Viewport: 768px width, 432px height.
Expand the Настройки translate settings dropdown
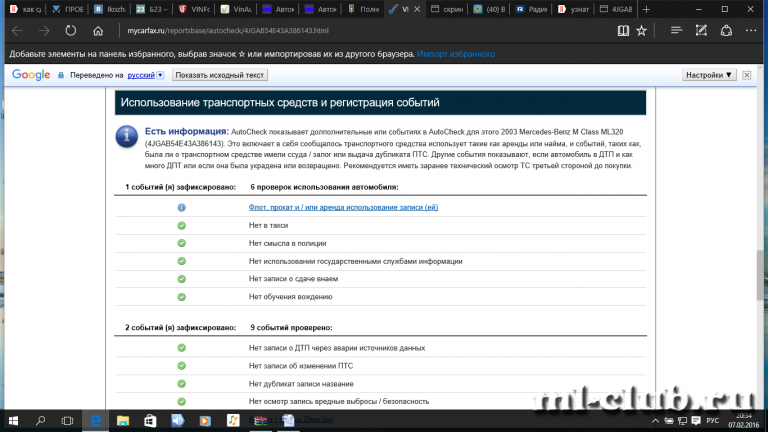tap(709, 75)
